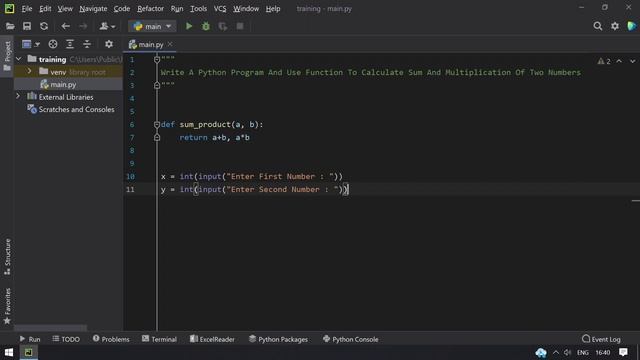Go to previous highlighted error arrow

tap(619, 61)
